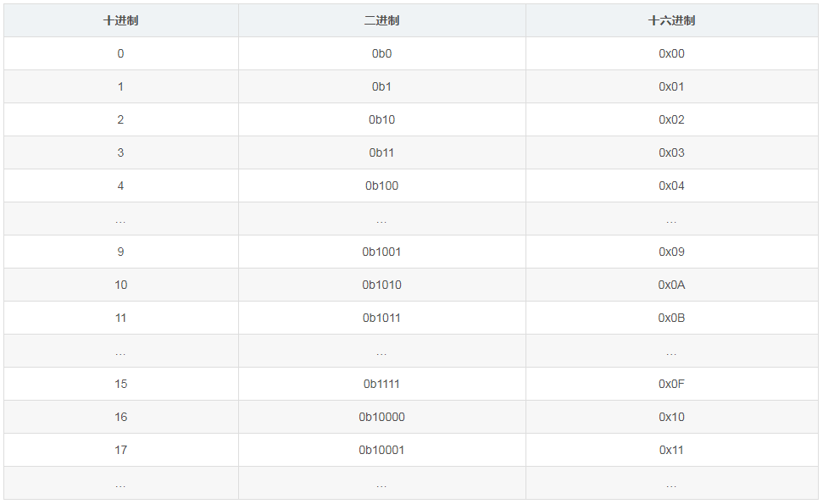Click the binary value 0b10
The height and width of the screenshot is (504, 823).
tap(381, 119)
